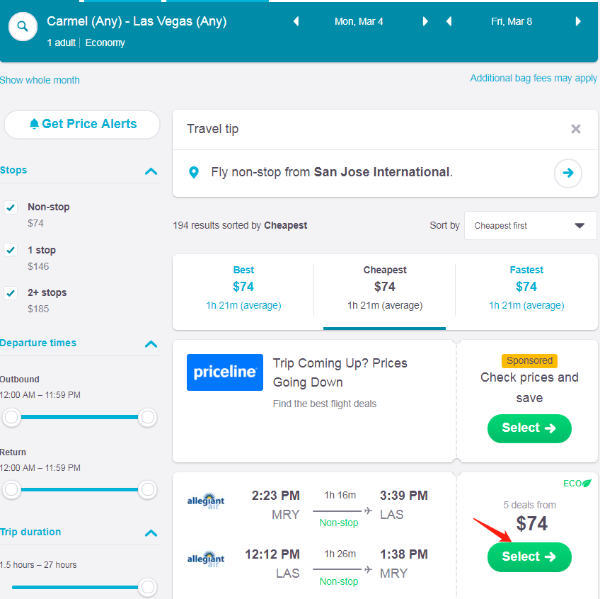This screenshot has width=600, height=599.
Task: Go to previous return date before Fri, Mar 8
Action: pyautogui.click(x=449, y=21)
